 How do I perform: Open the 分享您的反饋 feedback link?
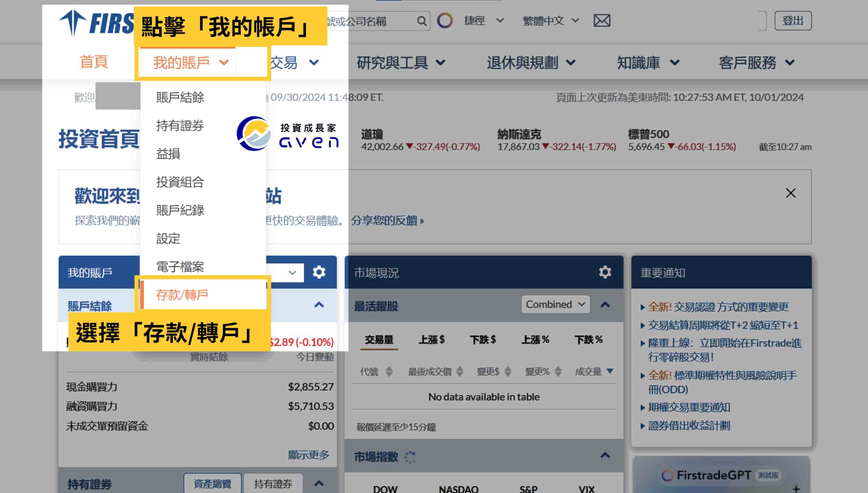tap(386, 221)
